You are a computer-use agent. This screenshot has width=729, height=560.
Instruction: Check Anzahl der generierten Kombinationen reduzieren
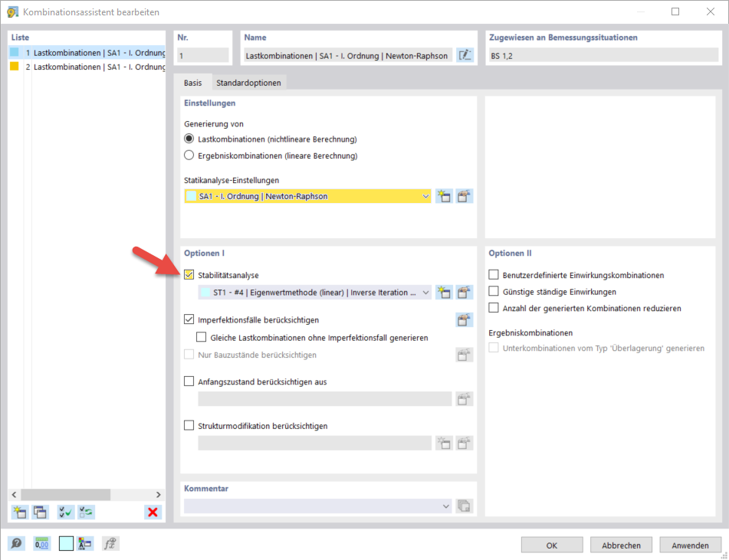click(494, 308)
